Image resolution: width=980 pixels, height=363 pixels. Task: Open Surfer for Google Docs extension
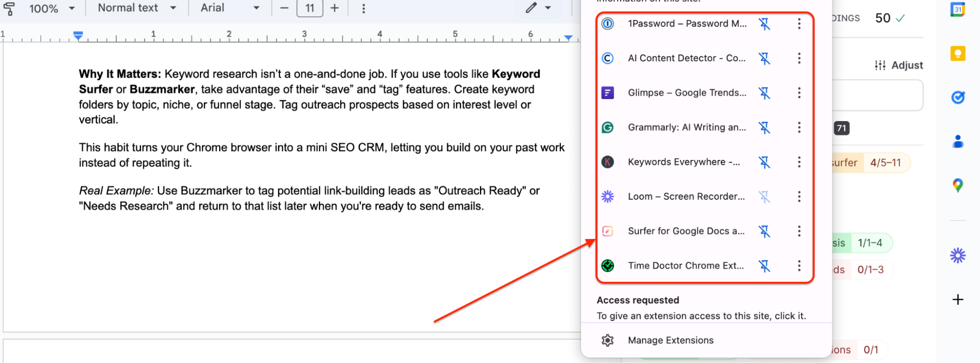686,231
